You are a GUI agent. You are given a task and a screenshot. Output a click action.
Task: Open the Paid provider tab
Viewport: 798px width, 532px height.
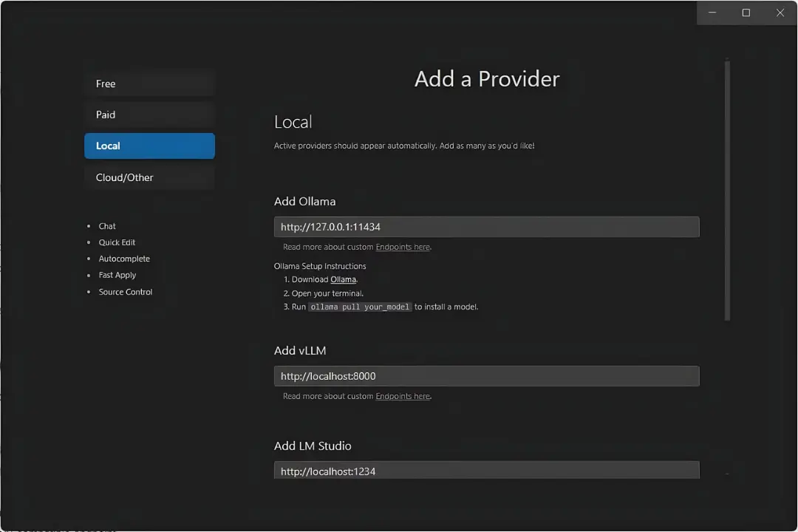pyautogui.click(x=149, y=115)
